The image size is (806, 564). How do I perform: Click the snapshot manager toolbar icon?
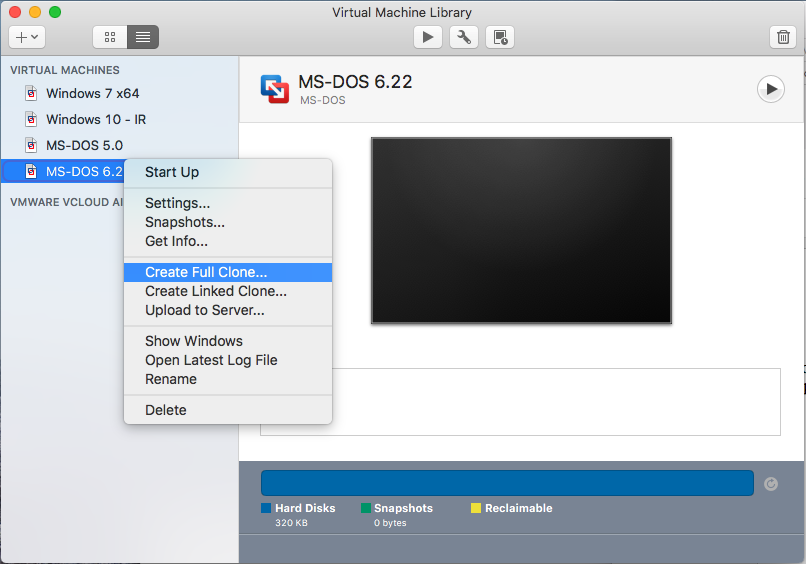500,37
